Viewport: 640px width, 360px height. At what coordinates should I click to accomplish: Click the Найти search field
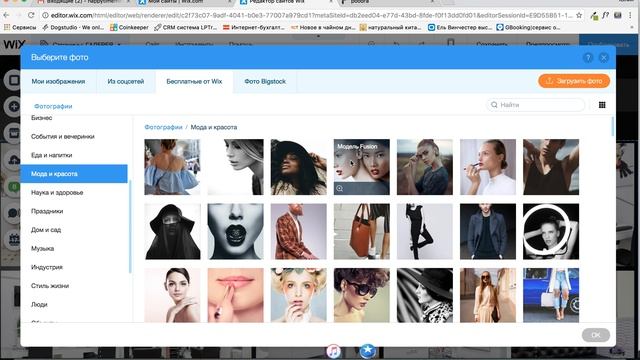[x=536, y=105]
